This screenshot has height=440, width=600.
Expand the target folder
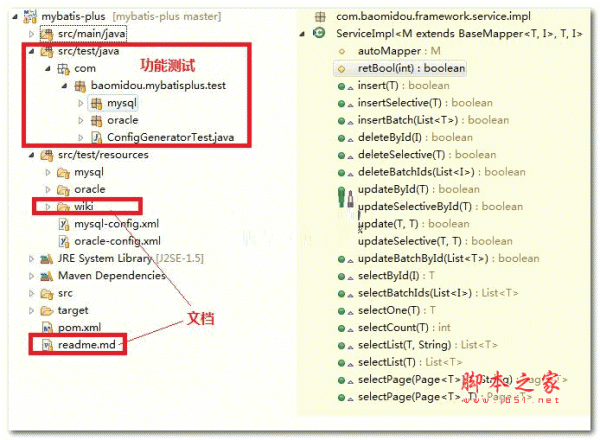31,311
